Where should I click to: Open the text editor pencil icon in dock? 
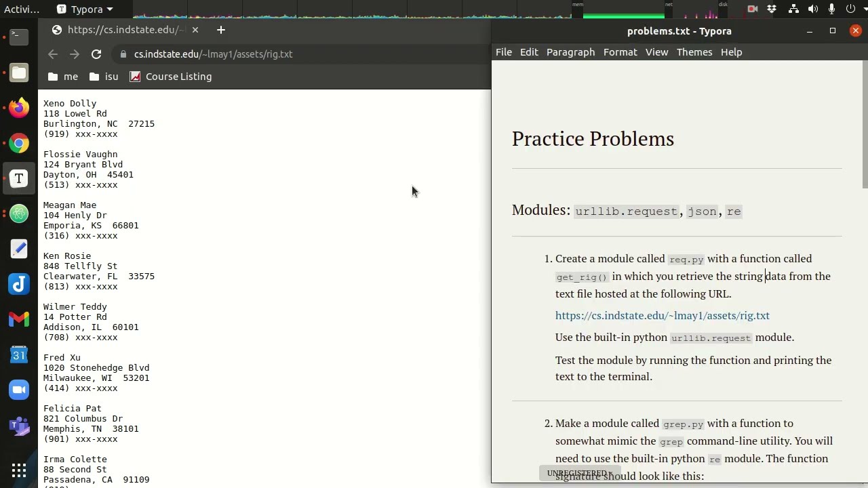(x=19, y=249)
